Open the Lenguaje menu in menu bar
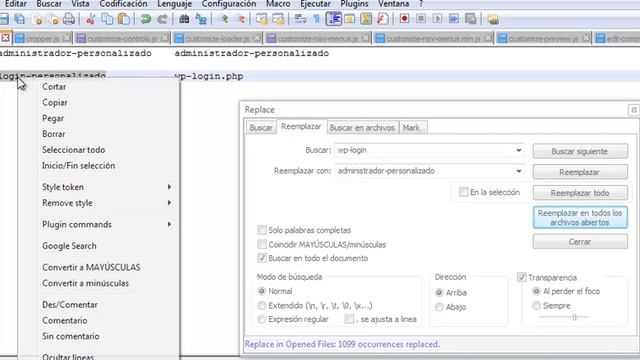The image size is (640, 360). tap(174, 4)
